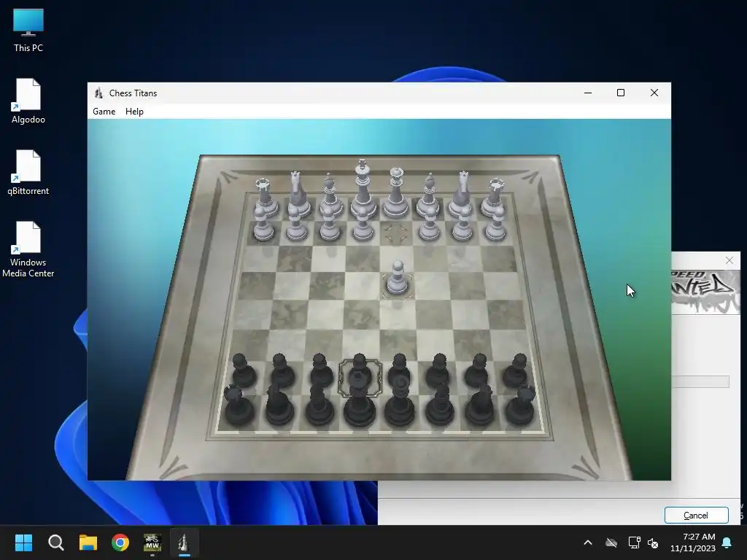The image size is (747, 560).
Task: Click the cloud sync tray icon
Action: coord(611,542)
